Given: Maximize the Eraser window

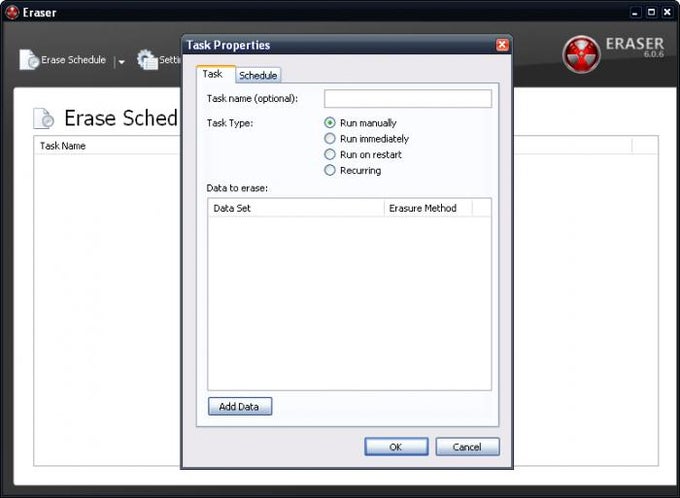Looking at the screenshot, I should tap(651, 13).
